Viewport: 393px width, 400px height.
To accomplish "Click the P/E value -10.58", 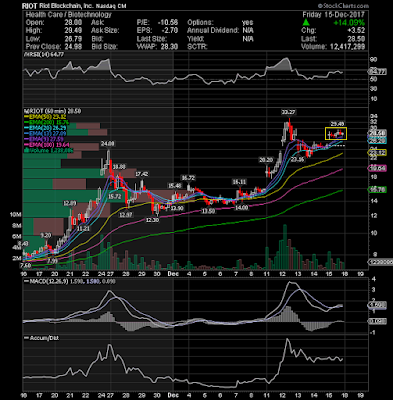I will click(168, 23).
